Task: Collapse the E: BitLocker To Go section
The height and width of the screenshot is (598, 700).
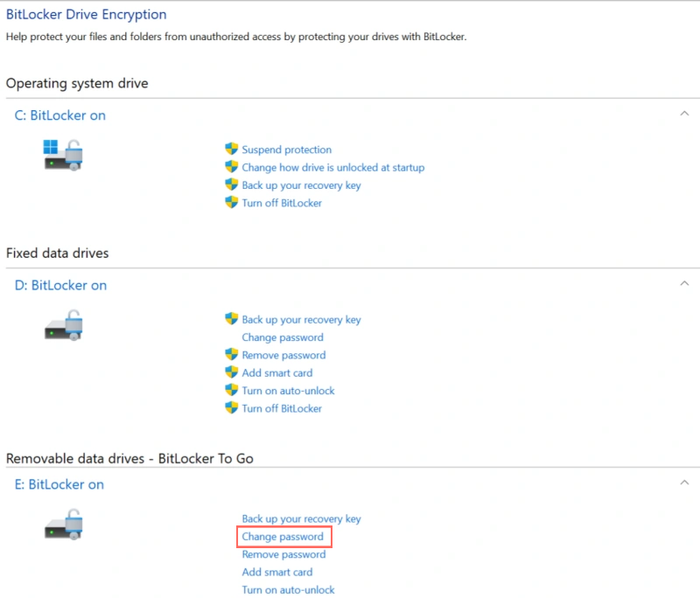Action: point(686,483)
